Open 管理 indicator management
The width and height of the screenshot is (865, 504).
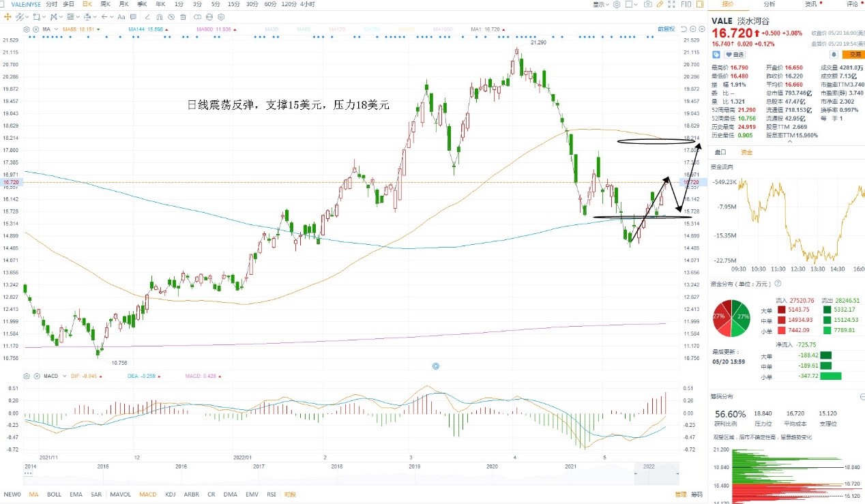pos(681,494)
